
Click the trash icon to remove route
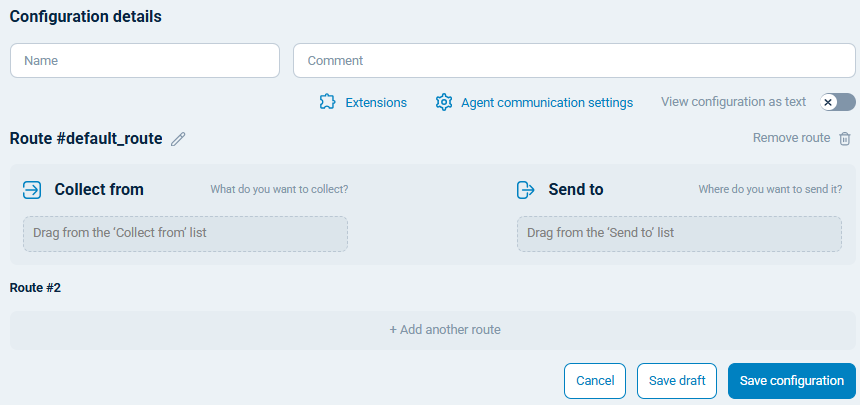click(x=845, y=139)
